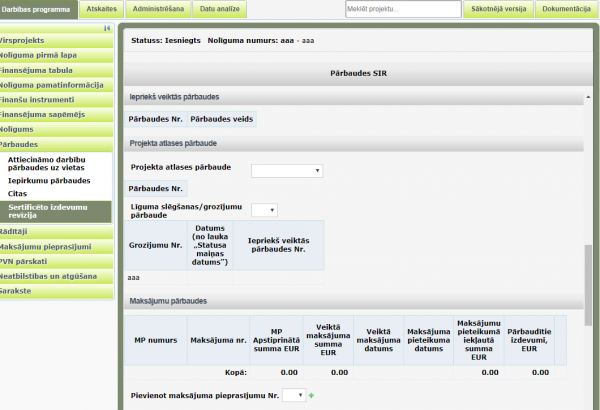Click the Dokumentācija button
This screenshot has height=410, width=600.
(x=567, y=9)
